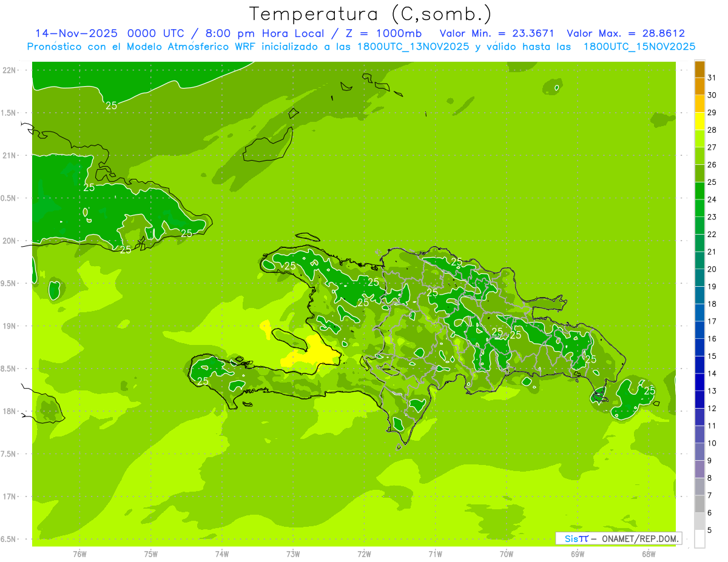Click the 'Valor Min. = 23.3671' text
The height and width of the screenshot is (562, 728).
[x=497, y=33]
